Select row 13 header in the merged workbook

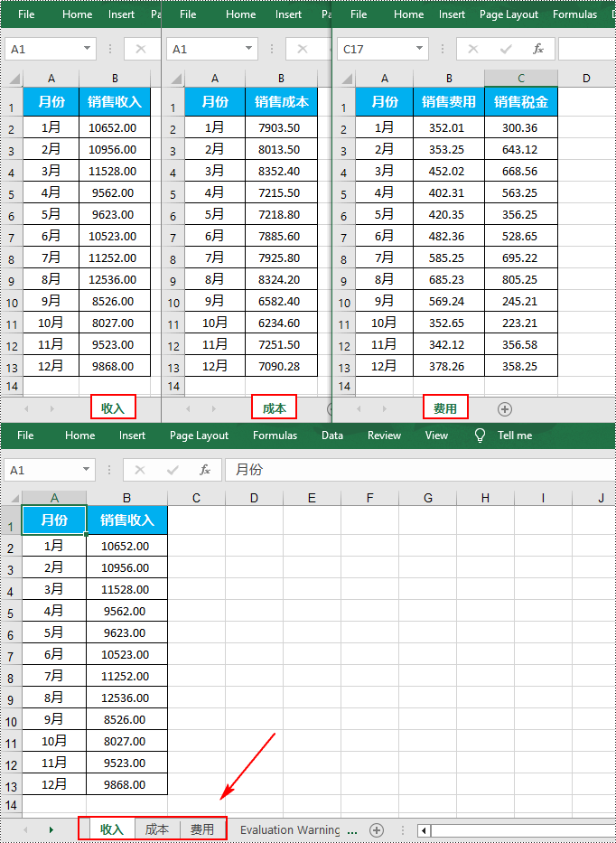tap(11, 785)
